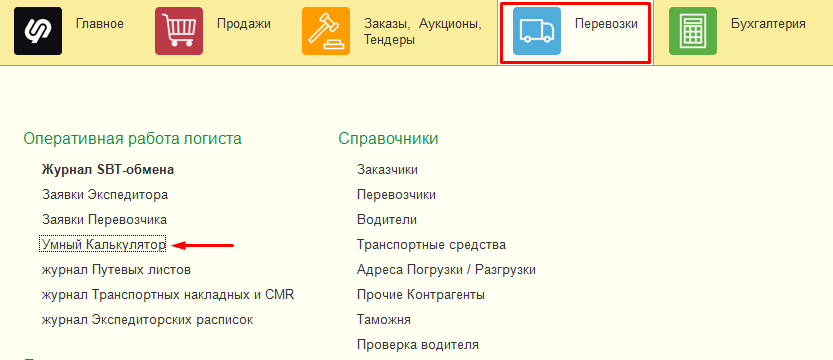Image resolution: width=833 pixels, height=360 pixels.
Task: Open Проверка водителя item
Action: coord(418,345)
